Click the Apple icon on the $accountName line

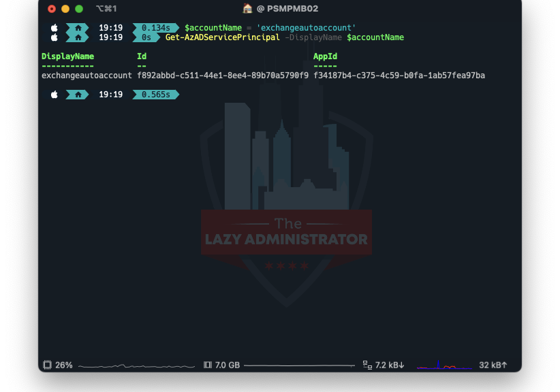click(x=55, y=27)
